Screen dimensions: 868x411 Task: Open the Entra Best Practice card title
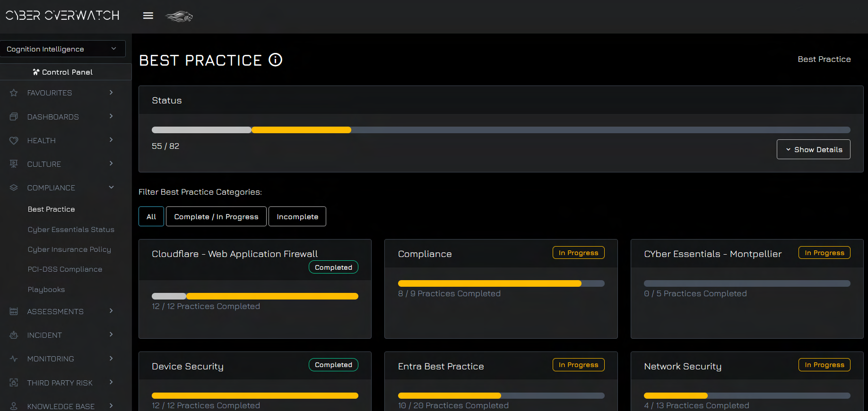point(441,367)
